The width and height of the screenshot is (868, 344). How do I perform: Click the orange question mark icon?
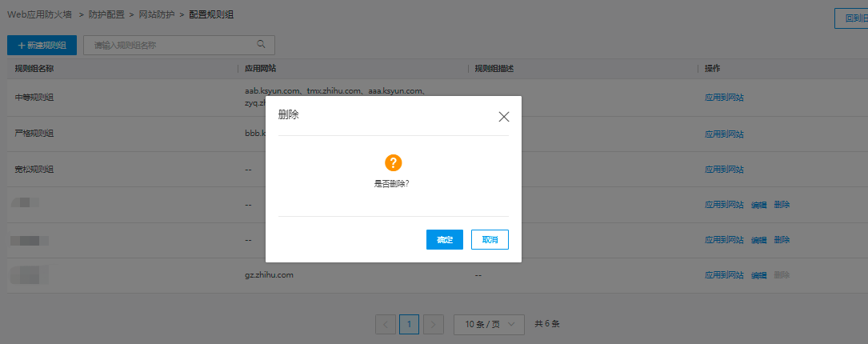point(393,163)
